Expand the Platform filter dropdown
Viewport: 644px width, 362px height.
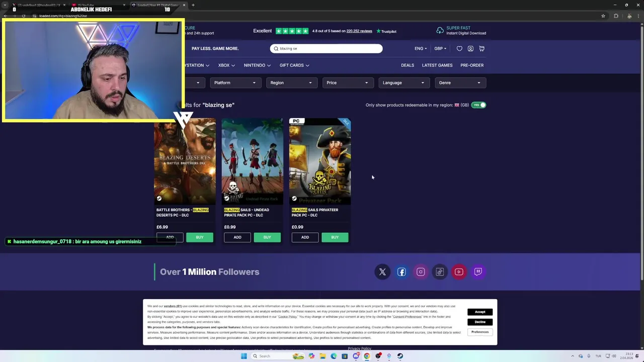point(235,83)
